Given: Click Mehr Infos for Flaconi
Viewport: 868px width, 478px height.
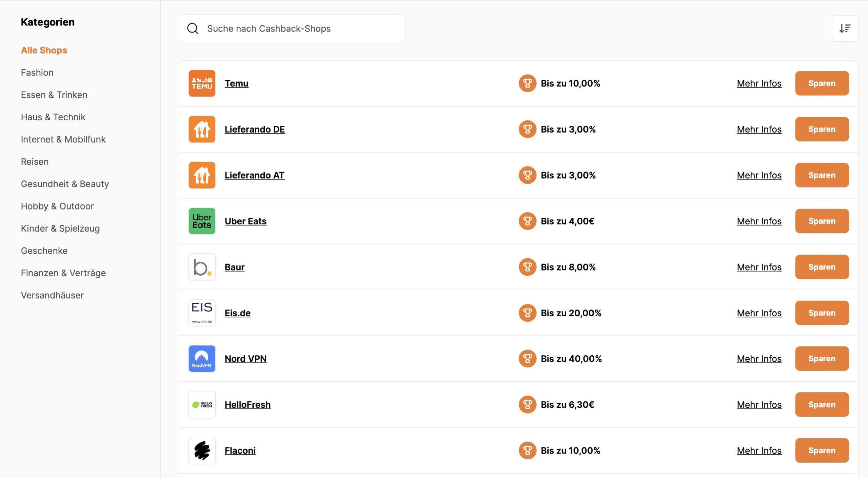Looking at the screenshot, I should (759, 451).
